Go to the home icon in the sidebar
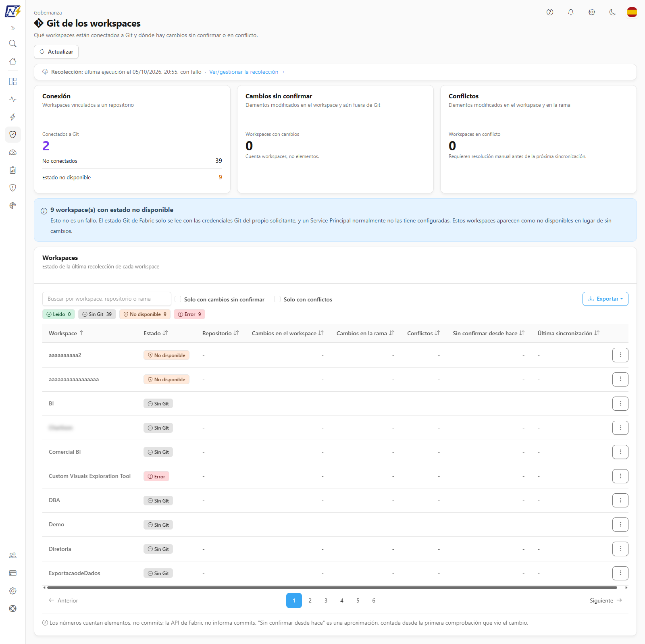This screenshot has width=645, height=644. click(x=13, y=61)
